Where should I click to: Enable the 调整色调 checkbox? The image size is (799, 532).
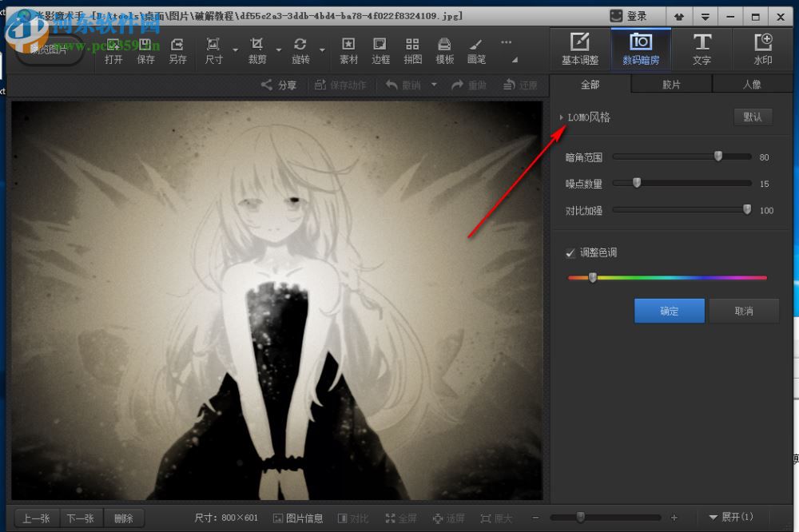point(570,252)
